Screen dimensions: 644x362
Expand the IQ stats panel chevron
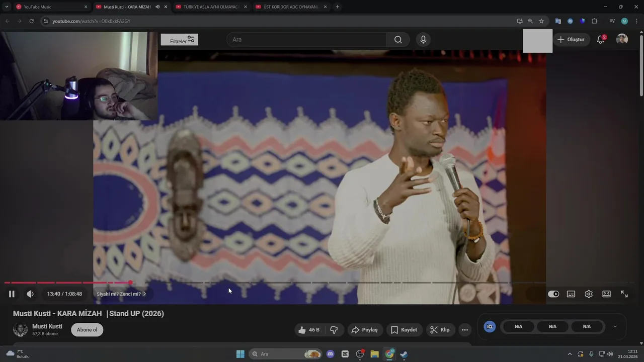pos(615,327)
